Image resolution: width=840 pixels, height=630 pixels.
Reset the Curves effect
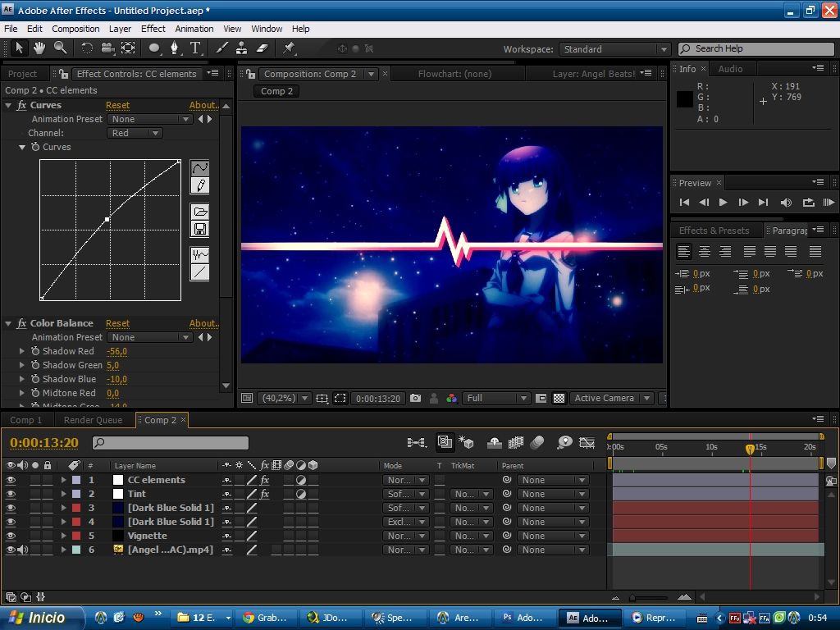[x=117, y=106]
